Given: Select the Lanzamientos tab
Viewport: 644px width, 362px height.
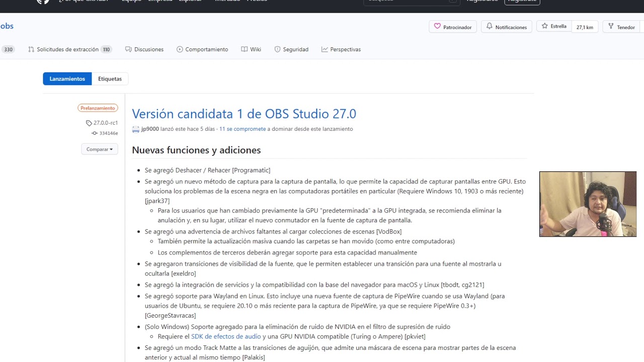Looking at the screenshot, I should (67, 79).
